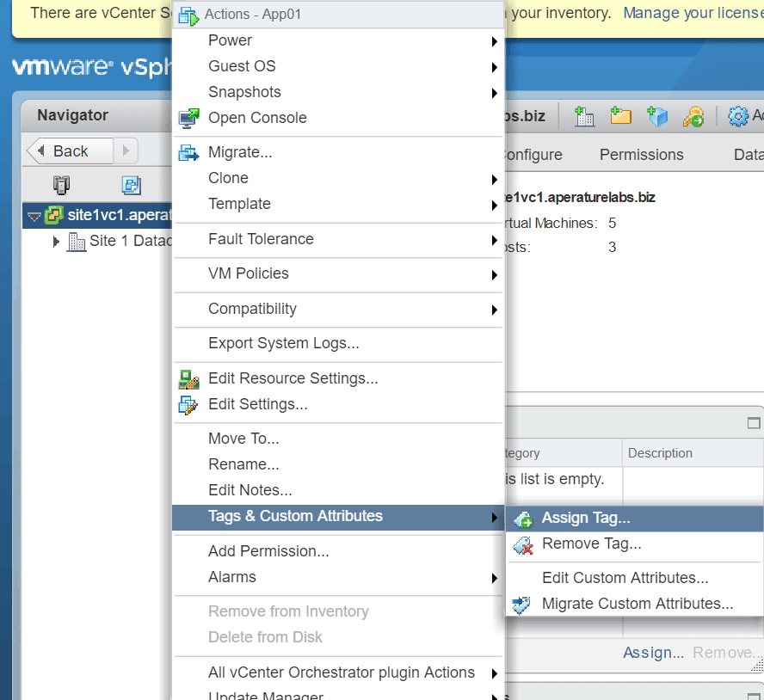Open All vCenter Orchestrator plugin Actions
Screen dimensions: 764x700
(338, 672)
